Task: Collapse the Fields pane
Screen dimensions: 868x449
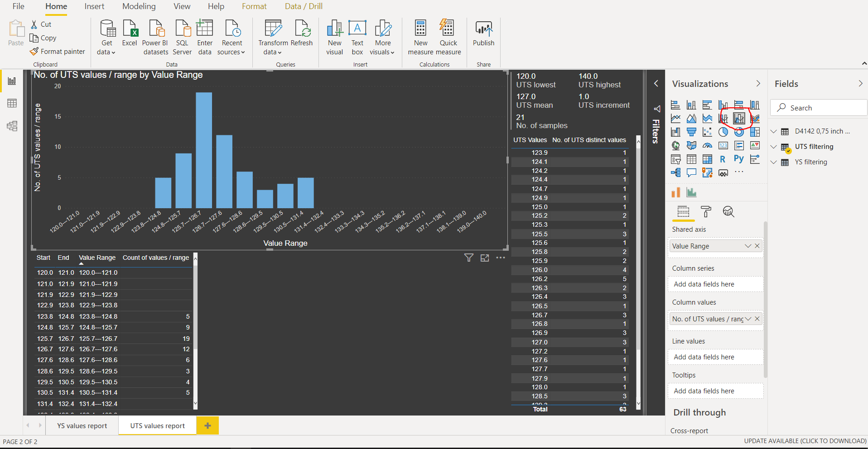Action: (x=861, y=84)
